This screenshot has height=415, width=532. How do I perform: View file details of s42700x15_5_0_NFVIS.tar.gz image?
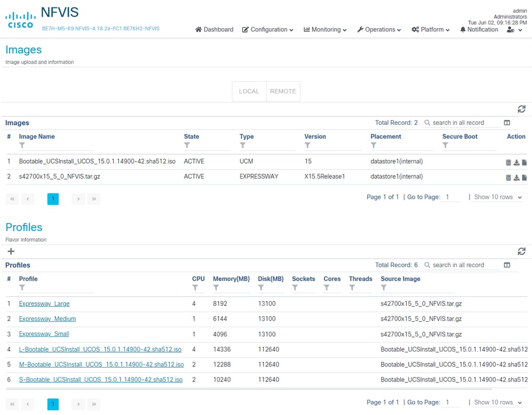click(524, 178)
